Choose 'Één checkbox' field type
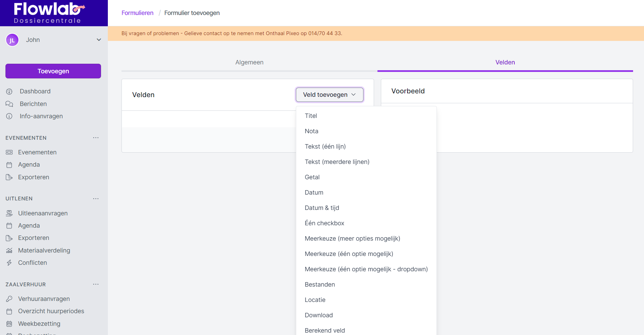This screenshot has height=335, width=644. pyautogui.click(x=324, y=223)
